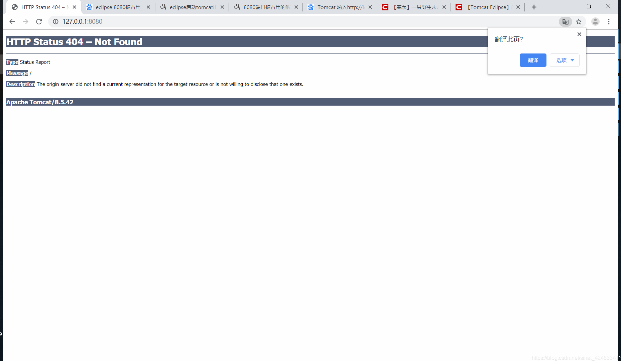Close the 【Tomcat Eclipse】 tab

click(x=518, y=7)
